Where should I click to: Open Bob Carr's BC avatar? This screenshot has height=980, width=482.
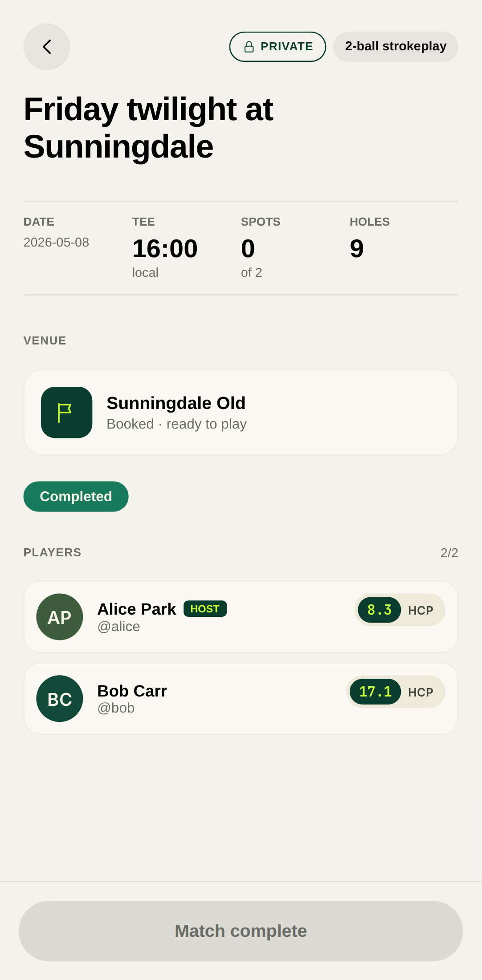point(60,699)
